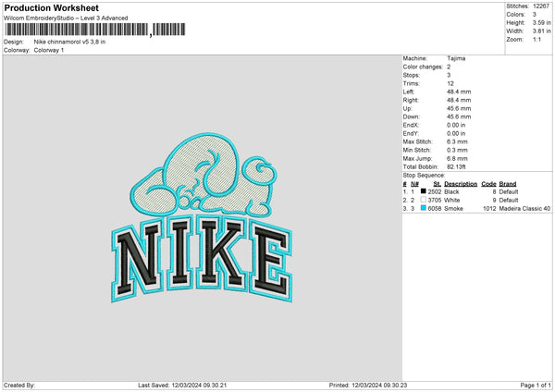555x392 pixels.
Task: Click the white color swatch in stop sequence
Action: point(423,200)
